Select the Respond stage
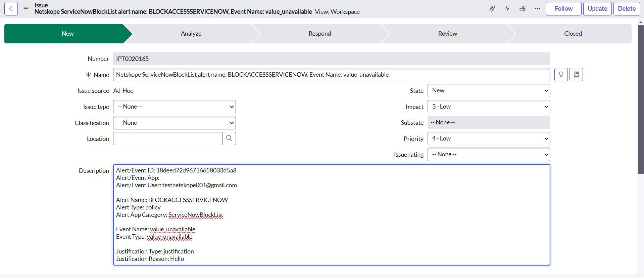The width and height of the screenshot is (644, 278). click(320, 34)
